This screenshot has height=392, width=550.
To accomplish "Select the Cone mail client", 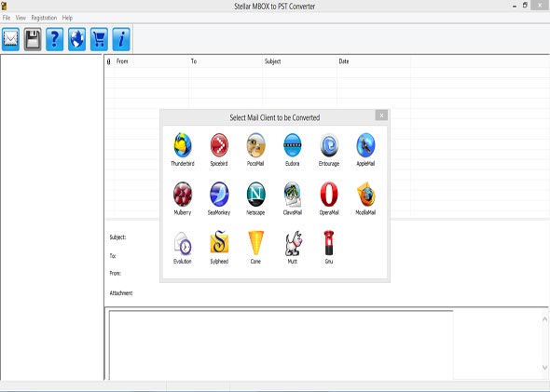I will tap(255, 243).
